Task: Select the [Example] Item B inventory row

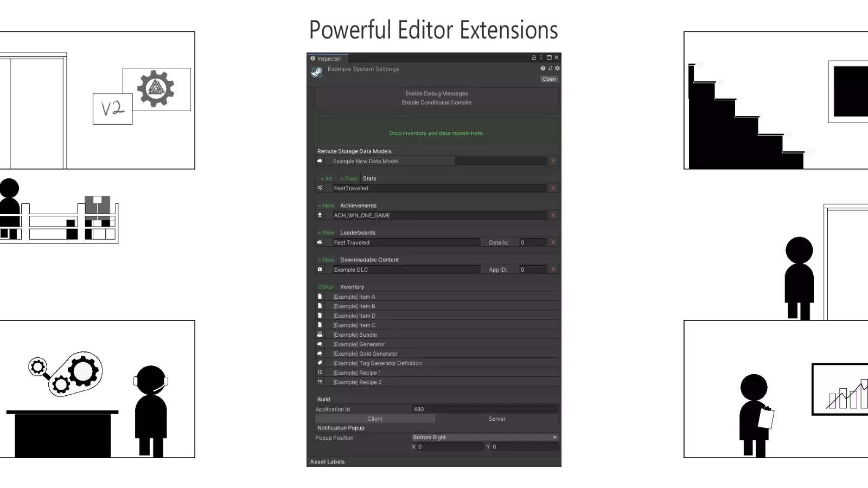Action: coord(437,306)
